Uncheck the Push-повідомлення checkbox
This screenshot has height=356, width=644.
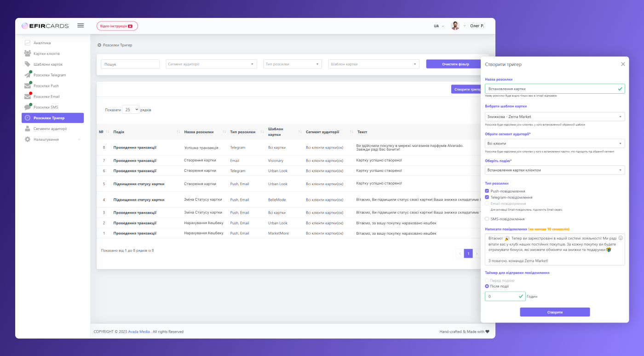click(487, 191)
